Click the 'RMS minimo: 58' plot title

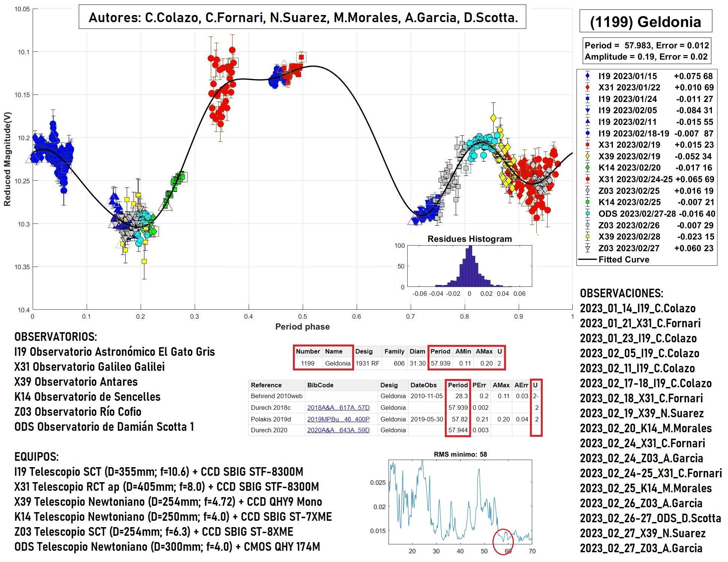tap(461, 454)
